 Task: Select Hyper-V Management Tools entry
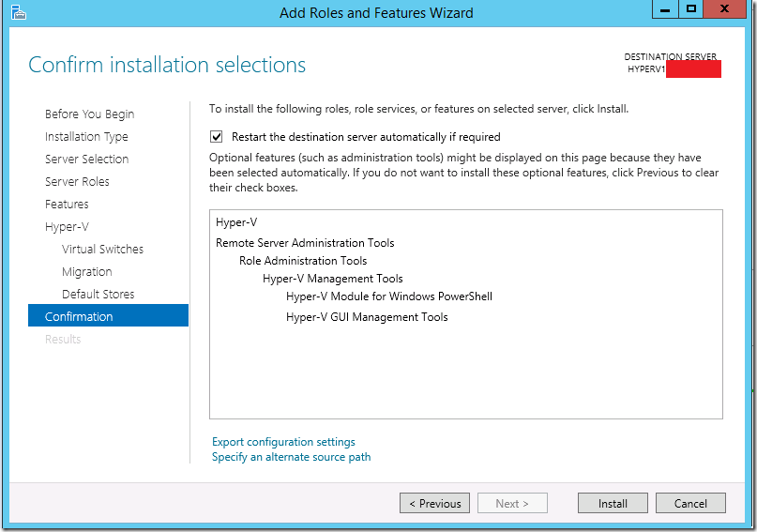pos(333,279)
